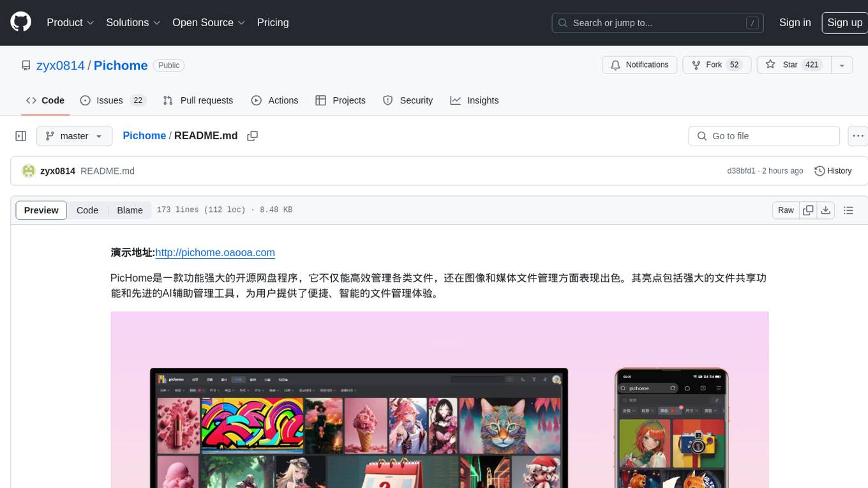Click the repository icon beside zyx0814
Screen dimensions: 868x488
[x=26, y=65]
